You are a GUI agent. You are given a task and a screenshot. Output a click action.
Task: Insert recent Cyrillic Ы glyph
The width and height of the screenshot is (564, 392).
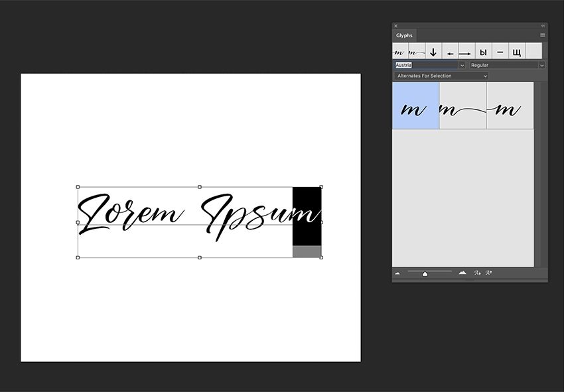[x=484, y=50]
